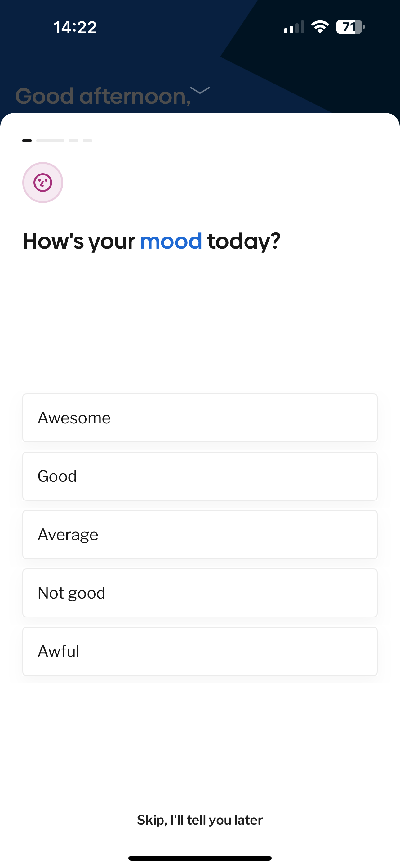Tap the battery level indicator
Screen dimensions: 400x868
click(x=350, y=27)
